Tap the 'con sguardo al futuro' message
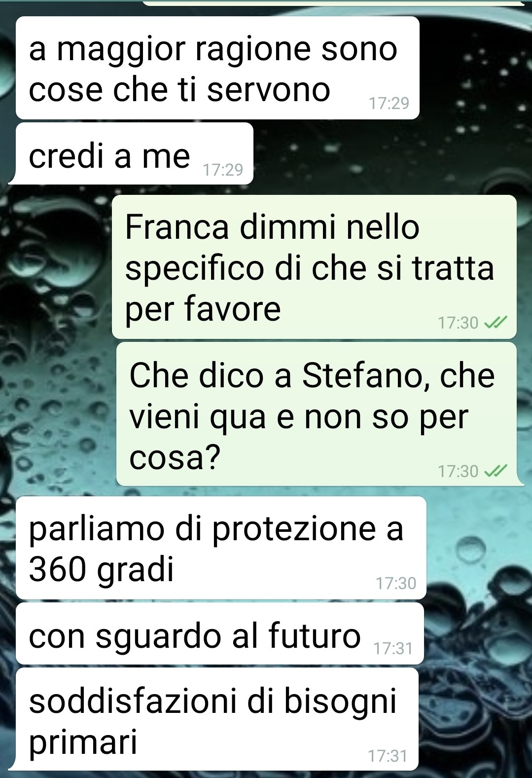This screenshot has height=778, width=532. pos(220,633)
